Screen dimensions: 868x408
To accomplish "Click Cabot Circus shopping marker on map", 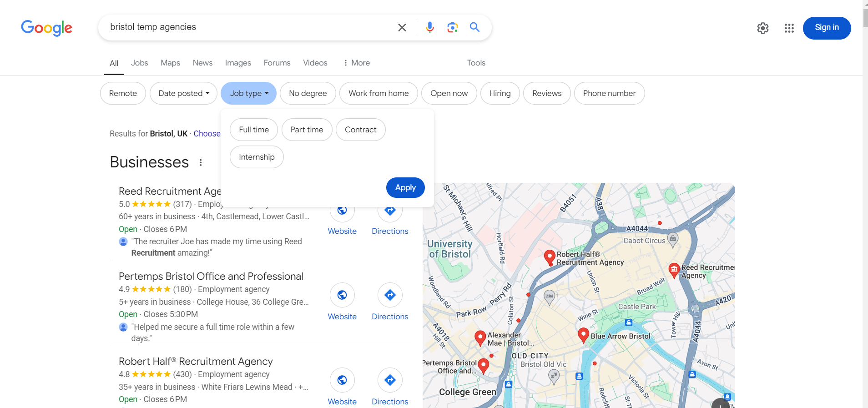I will 673,239.
